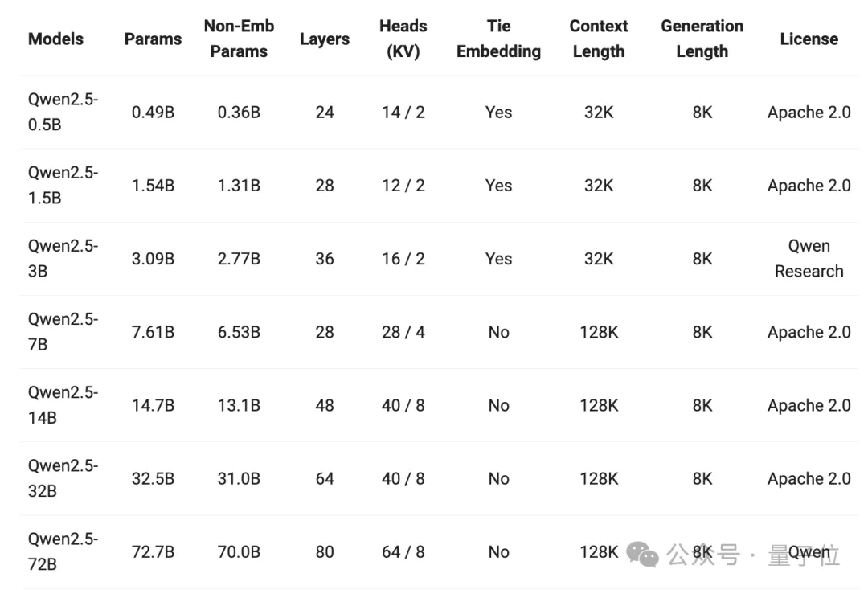Click the Tie Embedding header
The image size is (868, 590).
[498, 39]
